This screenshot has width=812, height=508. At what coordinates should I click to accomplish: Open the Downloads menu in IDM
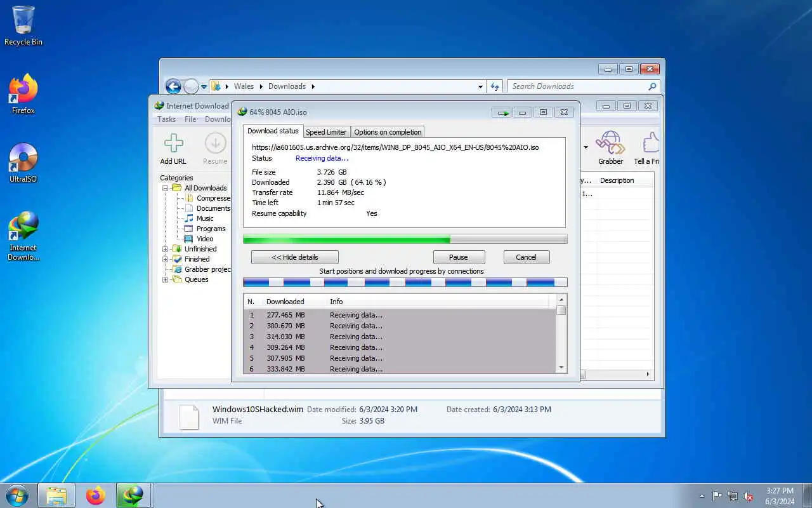(x=218, y=119)
